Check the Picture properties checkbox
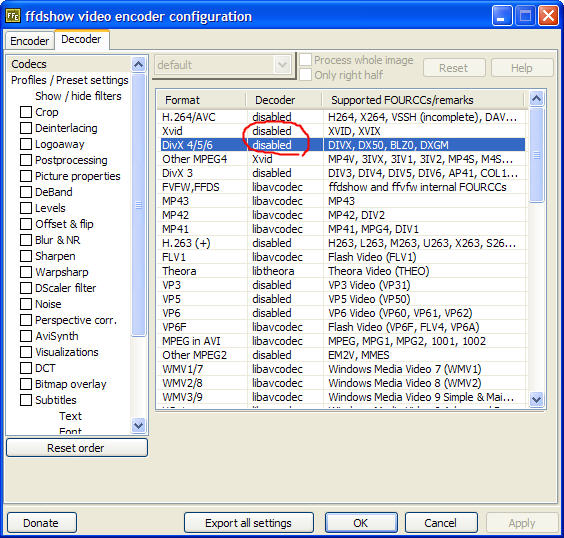The width and height of the screenshot is (564, 538). [26, 176]
